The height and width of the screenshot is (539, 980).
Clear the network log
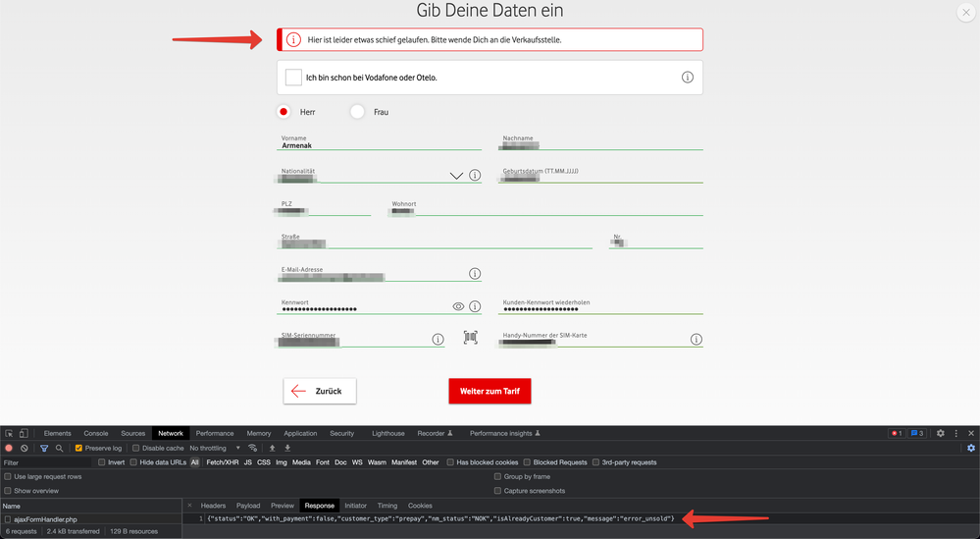tap(24, 448)
